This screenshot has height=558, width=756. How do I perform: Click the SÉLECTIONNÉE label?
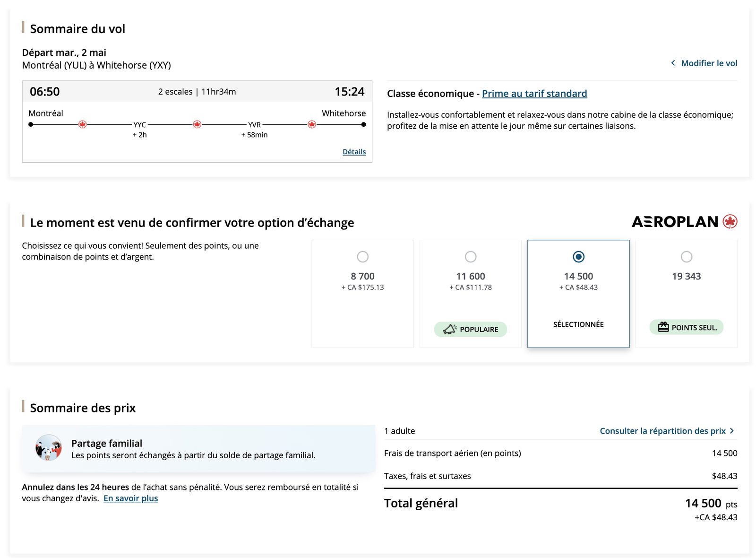tap(578, 324)
